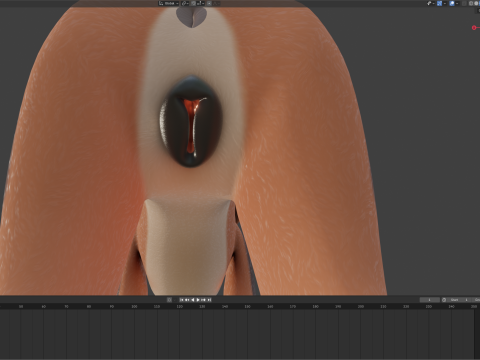
Task: Open the gizmo options dropdown arrow
Action: coord(445,3)
